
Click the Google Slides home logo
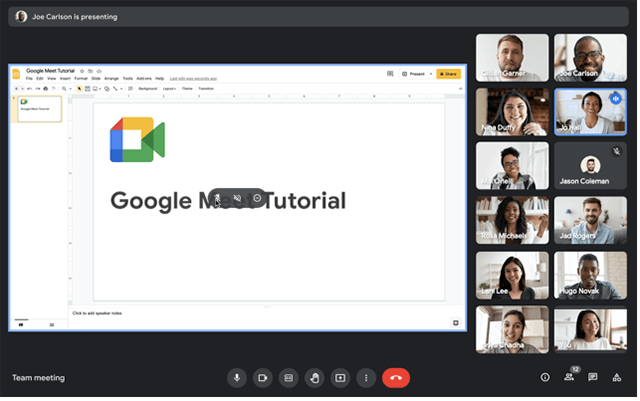click(x=16, y=74)
